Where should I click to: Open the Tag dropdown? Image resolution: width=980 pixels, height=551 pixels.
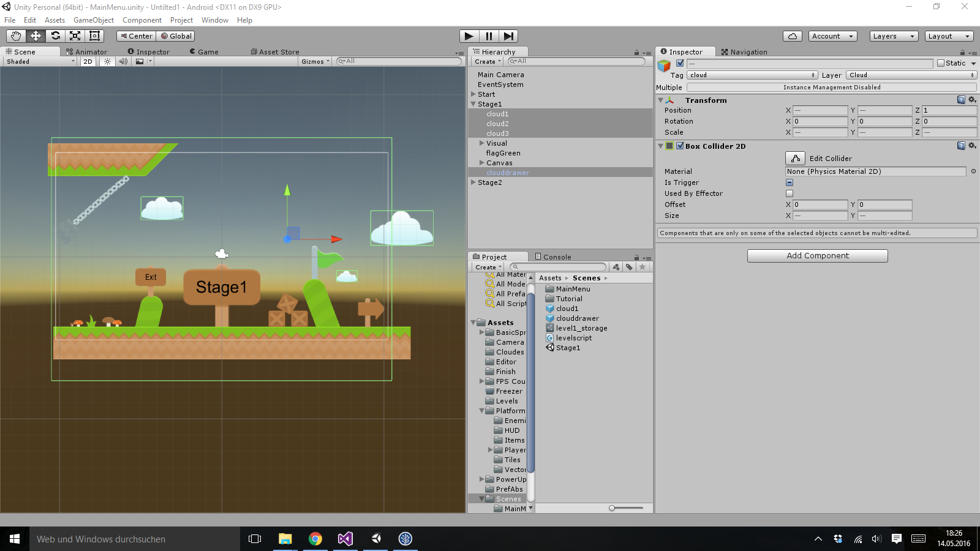(752, 75)
